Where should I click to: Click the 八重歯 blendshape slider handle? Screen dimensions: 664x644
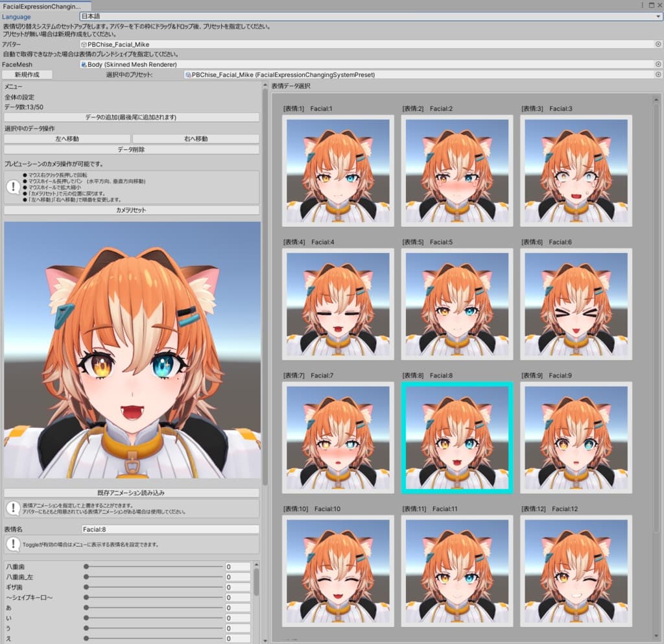86,567
